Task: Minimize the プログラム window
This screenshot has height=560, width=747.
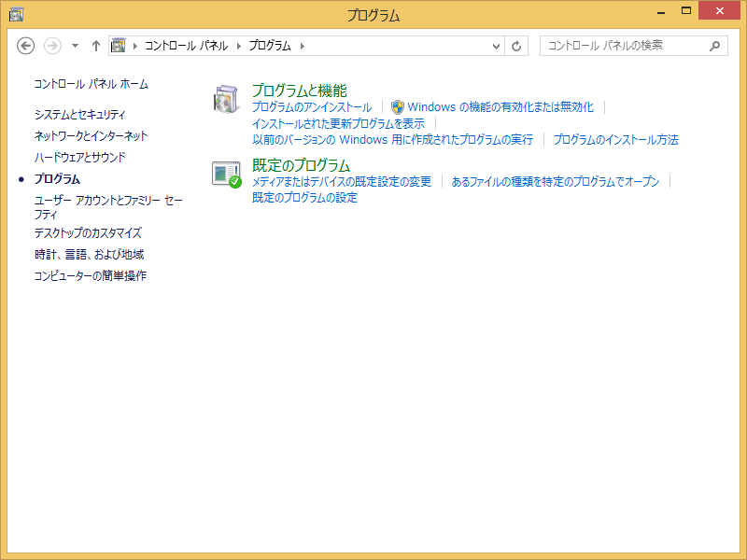Action: [661, 11]
